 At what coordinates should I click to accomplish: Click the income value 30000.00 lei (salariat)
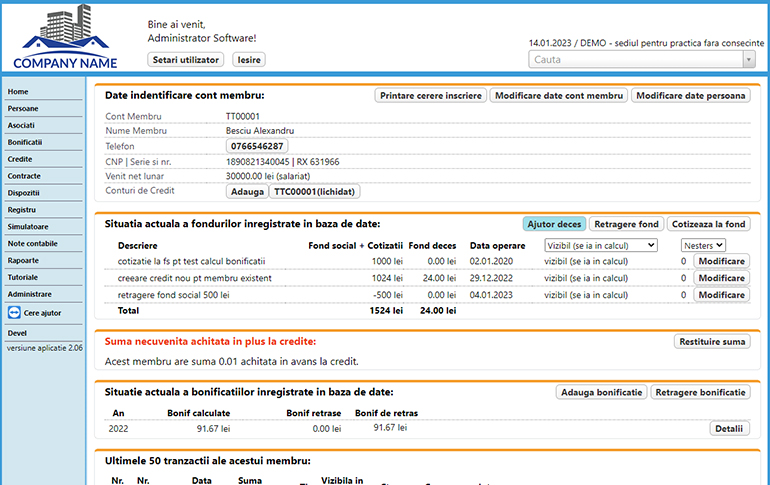pos(268,176)
